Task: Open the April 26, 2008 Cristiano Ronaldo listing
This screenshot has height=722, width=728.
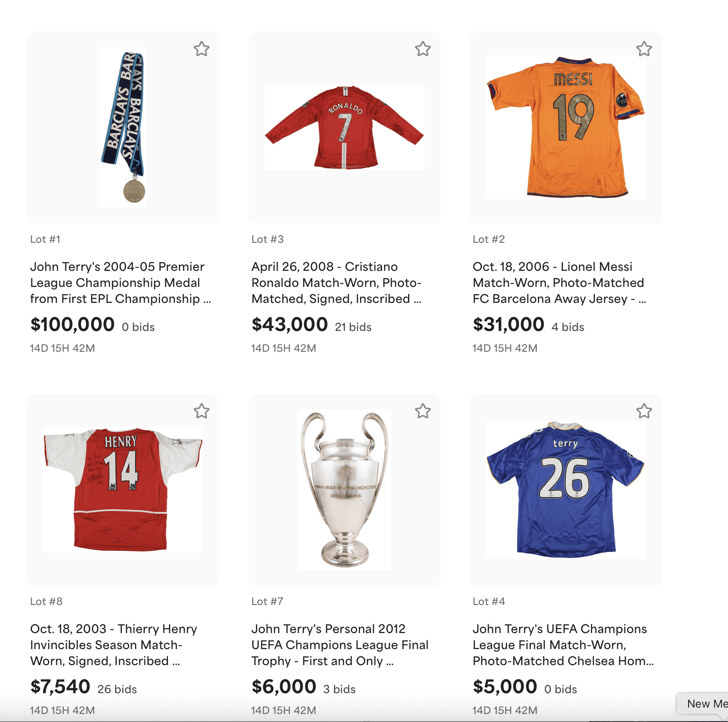Action: (x=336, y=283)
